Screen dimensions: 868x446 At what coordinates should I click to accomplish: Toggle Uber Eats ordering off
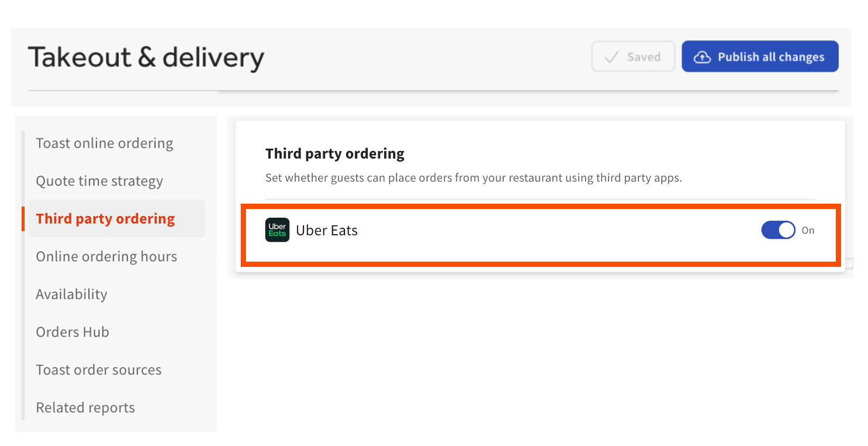point(778,230)
